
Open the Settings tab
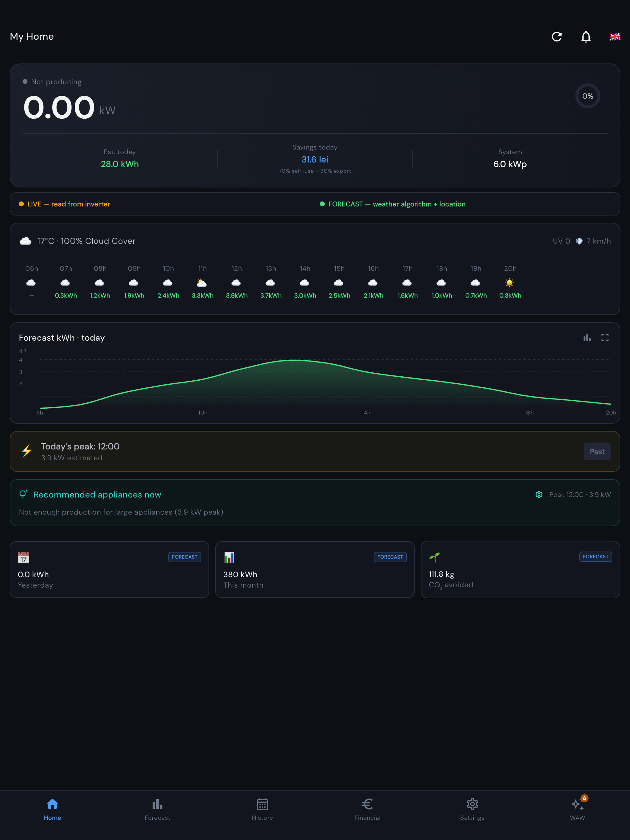(x=472, y=809)
